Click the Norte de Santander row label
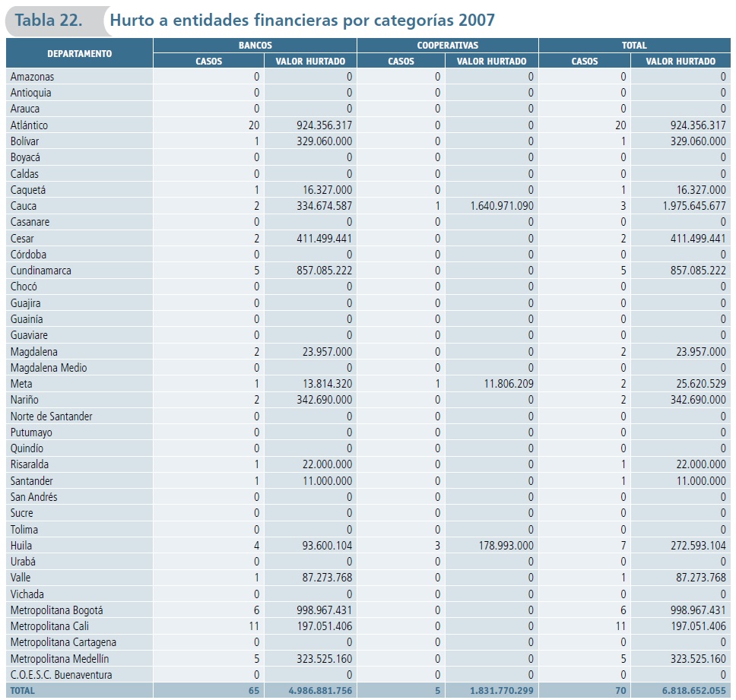Screen dimensions: 736x700 click(x=51, y=417)
